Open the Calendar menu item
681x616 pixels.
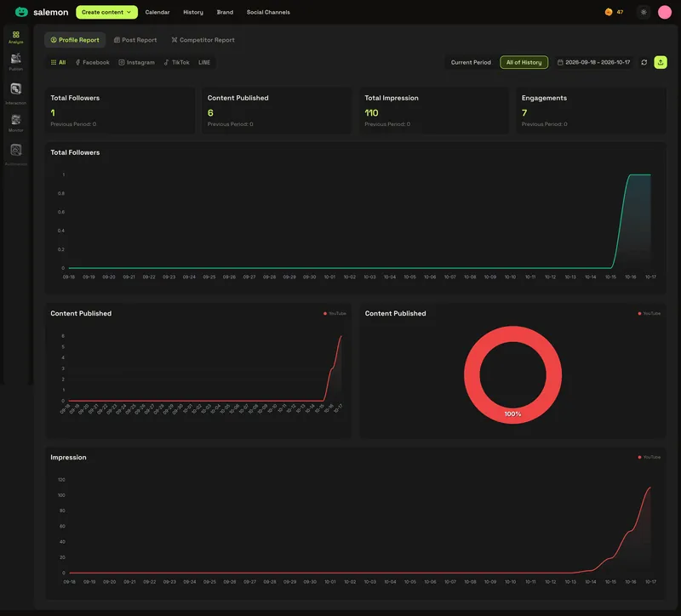pyautogui.click(x=157, y=12)
